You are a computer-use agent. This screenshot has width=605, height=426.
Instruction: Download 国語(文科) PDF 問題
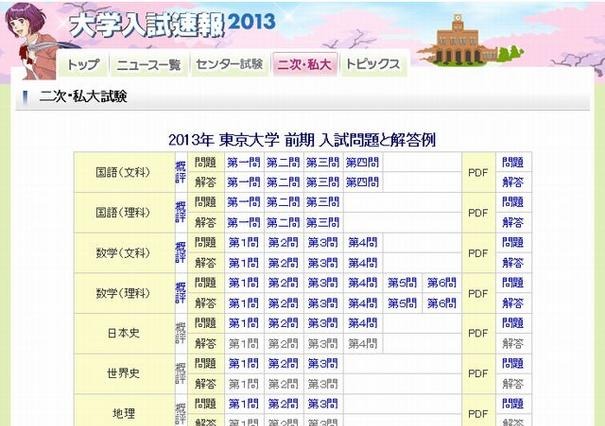pyautogui.click(x=513, y=162)
